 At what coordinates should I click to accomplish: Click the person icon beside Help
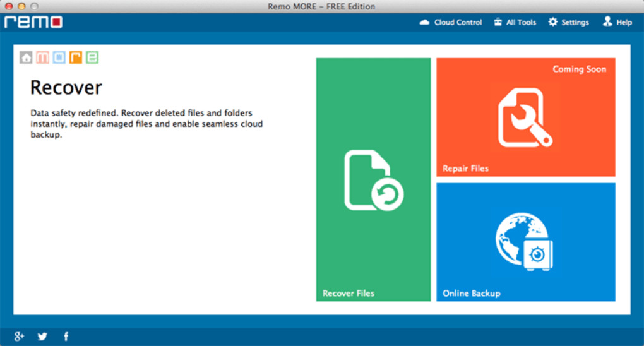607,21
